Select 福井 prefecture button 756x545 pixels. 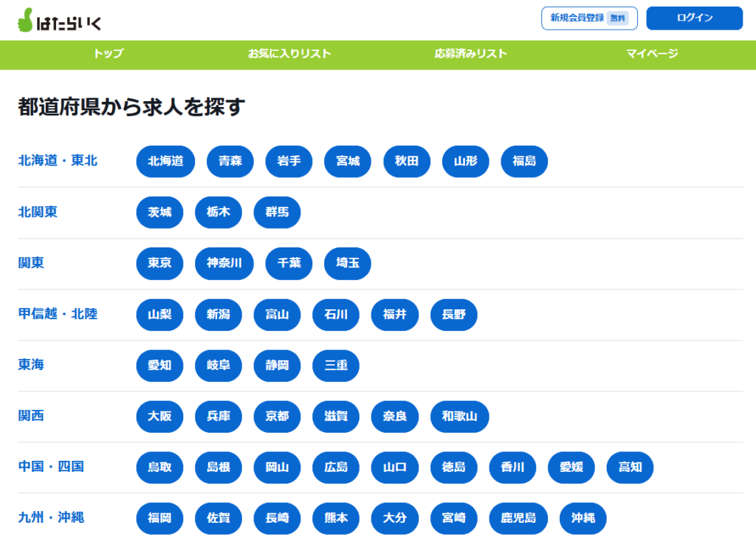(395, 315)
